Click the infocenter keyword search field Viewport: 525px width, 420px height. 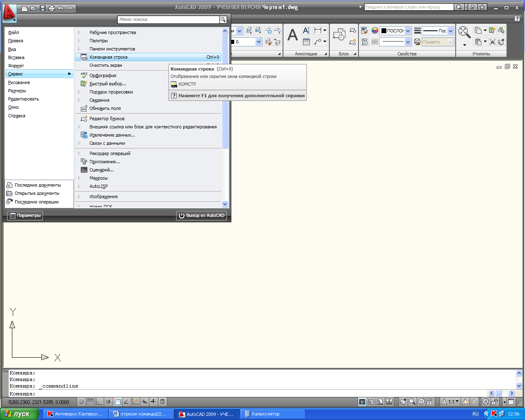409,7
